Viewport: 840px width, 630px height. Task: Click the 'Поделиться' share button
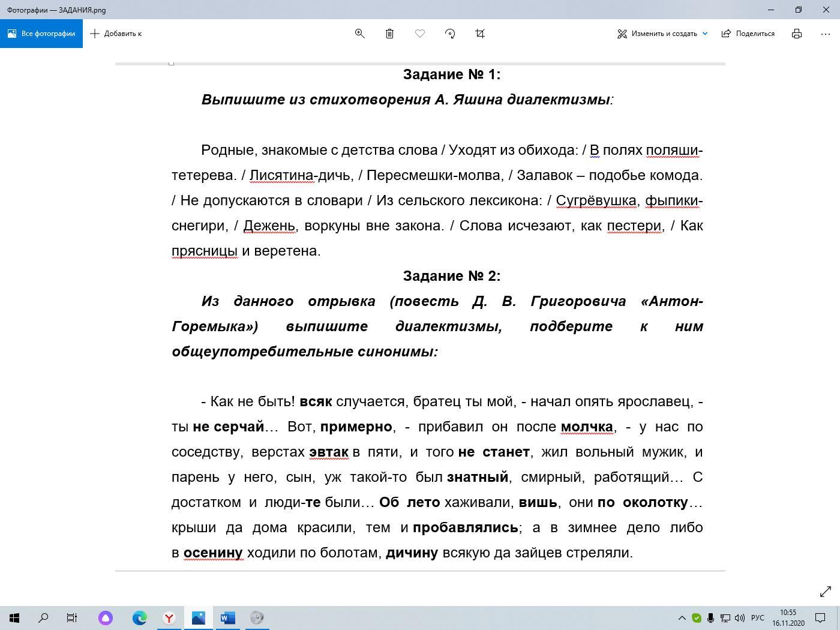[x=748, y=34]
